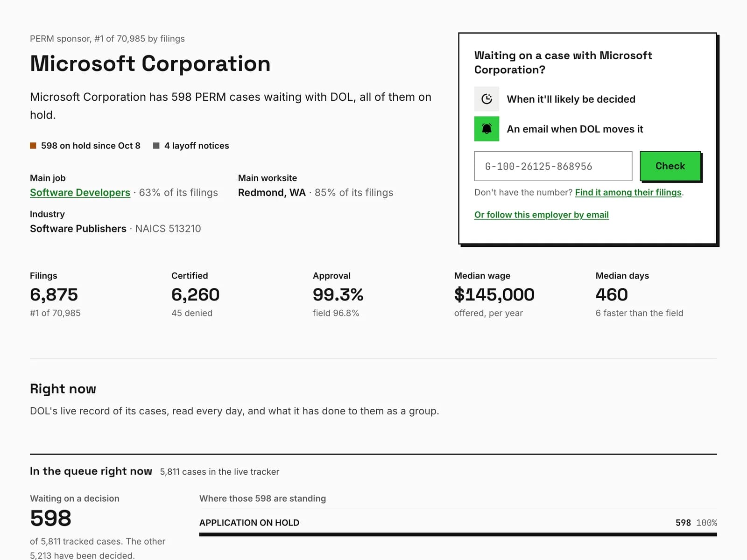Click '5,811 cases in the live tracker'
Viewport: 747px width, 560px height.
pos(219,472)
